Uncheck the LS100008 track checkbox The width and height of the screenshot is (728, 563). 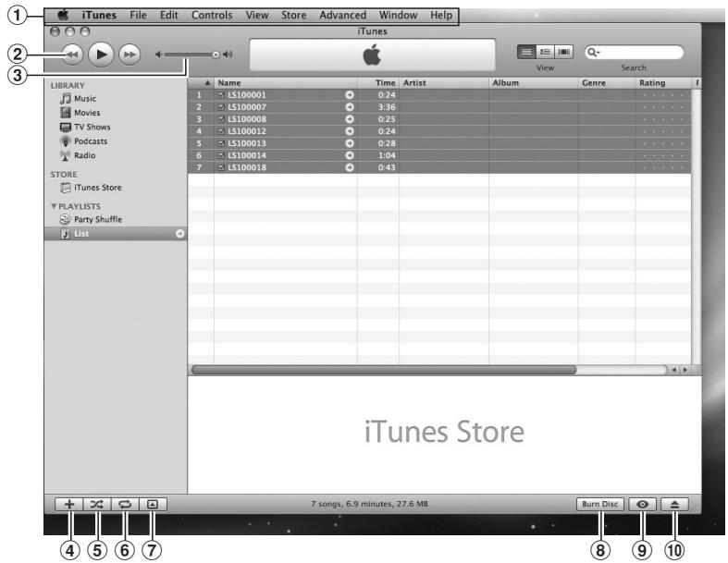pyautogui.click(x=221, y=119)
